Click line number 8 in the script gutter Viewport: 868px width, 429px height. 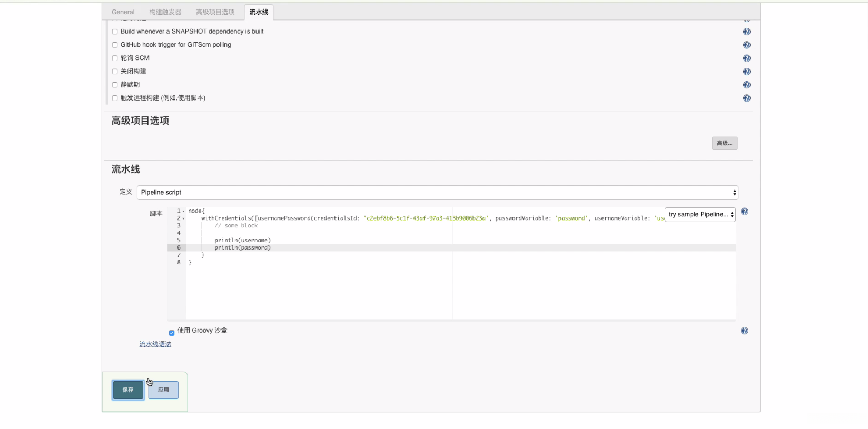179,263
